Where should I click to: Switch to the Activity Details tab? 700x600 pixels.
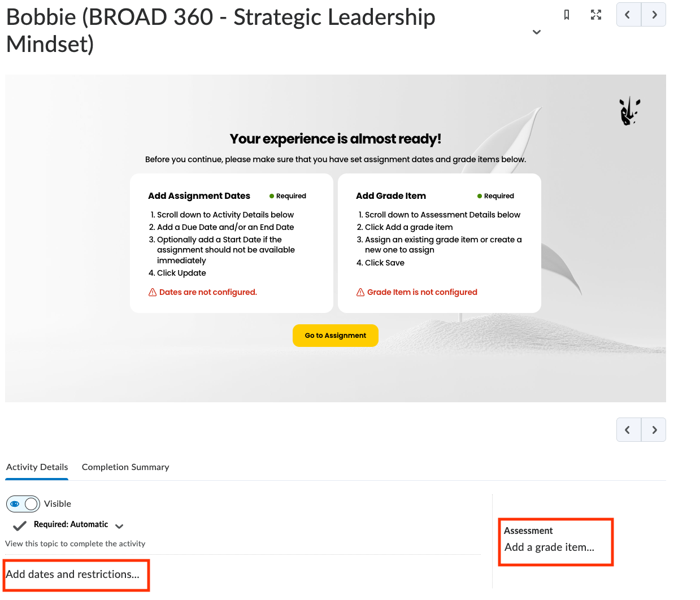tap(37, 467)
